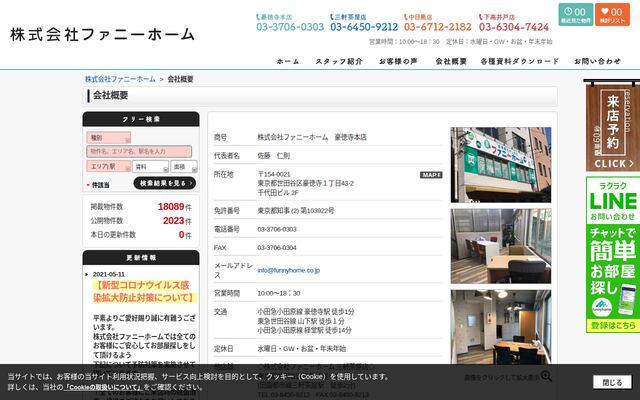
Task: Enlarge office consultation desk photo
Action: point(501,246)
